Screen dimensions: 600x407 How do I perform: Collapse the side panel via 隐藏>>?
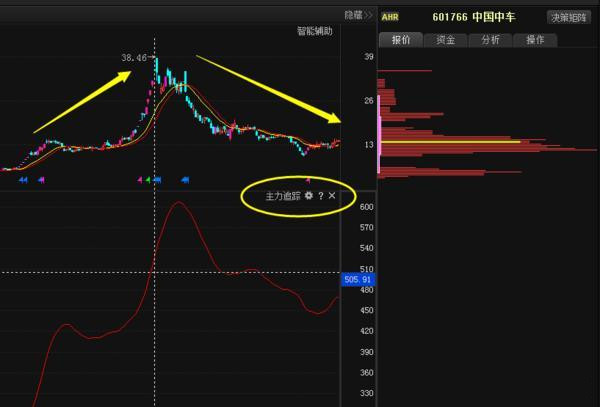coord(358,15)
